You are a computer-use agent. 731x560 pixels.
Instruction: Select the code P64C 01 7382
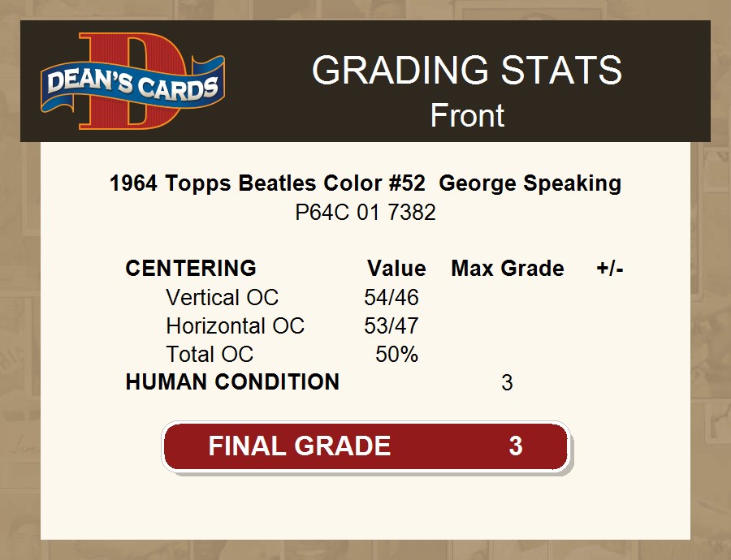click(365, 213)
